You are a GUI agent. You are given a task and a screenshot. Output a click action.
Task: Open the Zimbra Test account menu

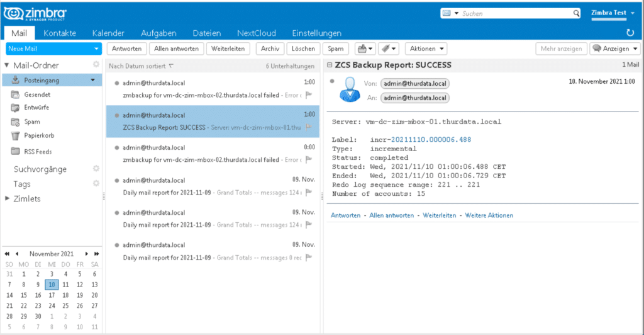click(613, 13)
